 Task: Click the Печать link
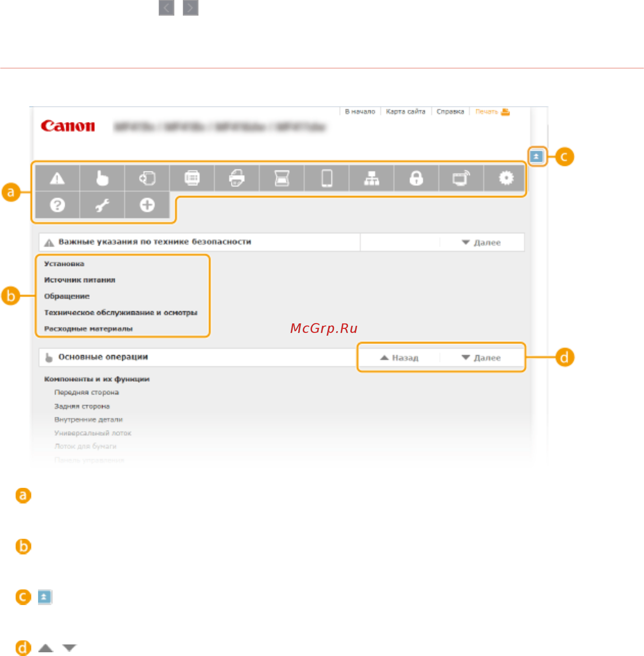click(487, 112)
